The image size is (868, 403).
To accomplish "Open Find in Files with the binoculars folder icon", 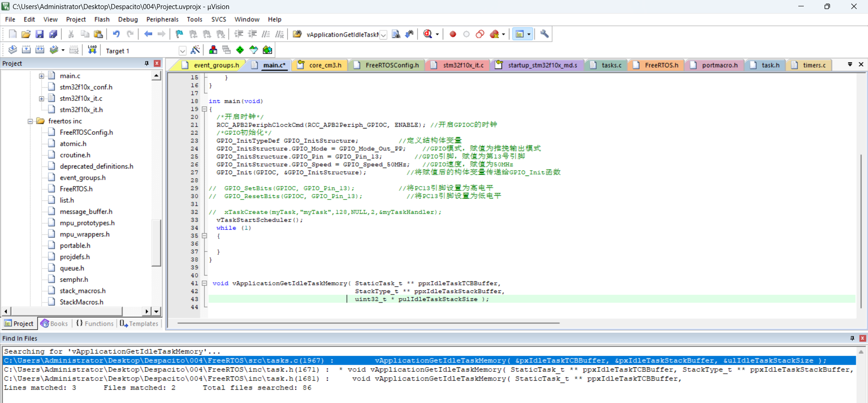I will pyautogui.click(x=297, y=34).
